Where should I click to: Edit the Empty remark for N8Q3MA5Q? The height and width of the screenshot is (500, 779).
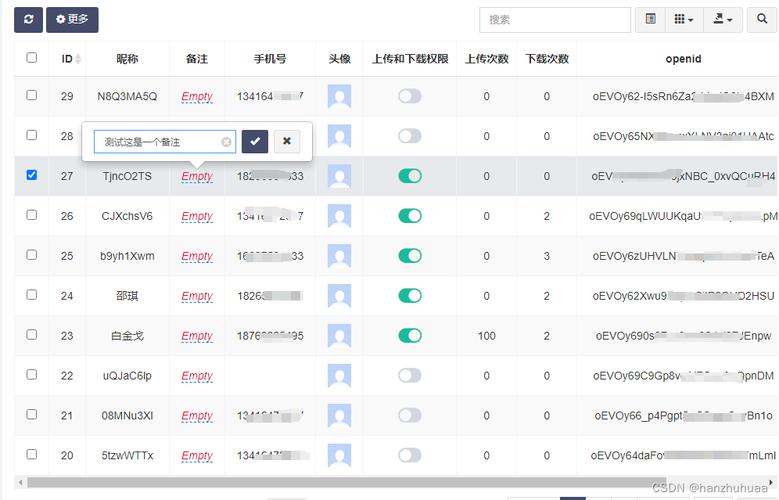[x=197, y=96]
